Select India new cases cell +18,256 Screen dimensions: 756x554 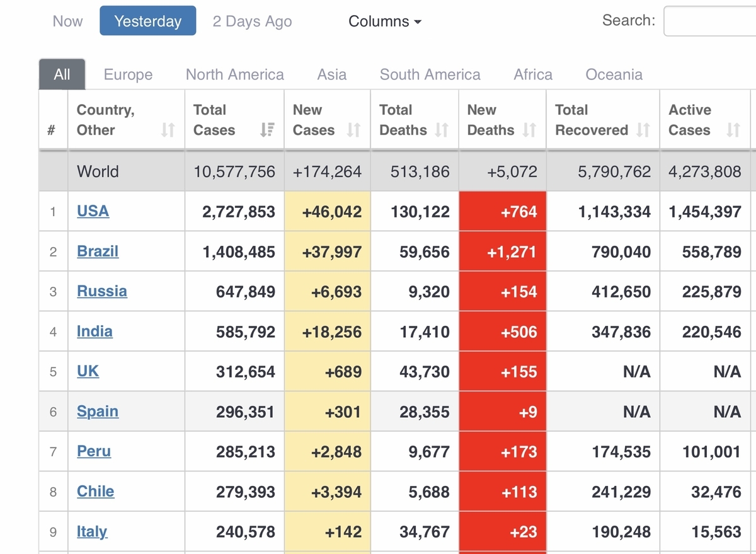coord(328,332)
